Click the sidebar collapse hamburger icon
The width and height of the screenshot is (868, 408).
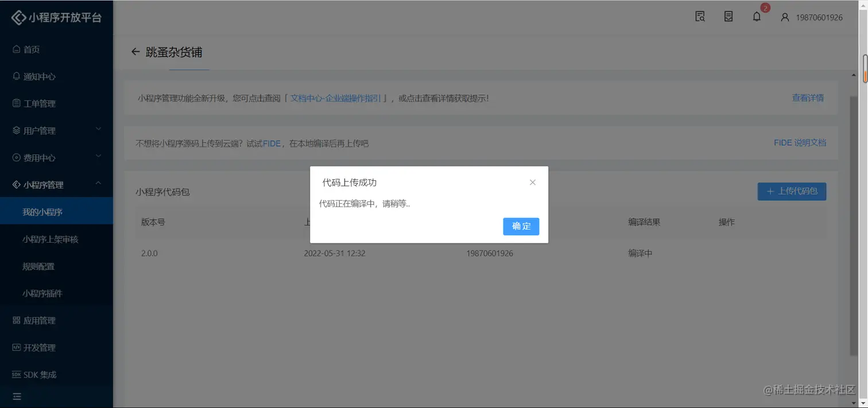pyautogui.click(x=17, y=397)
